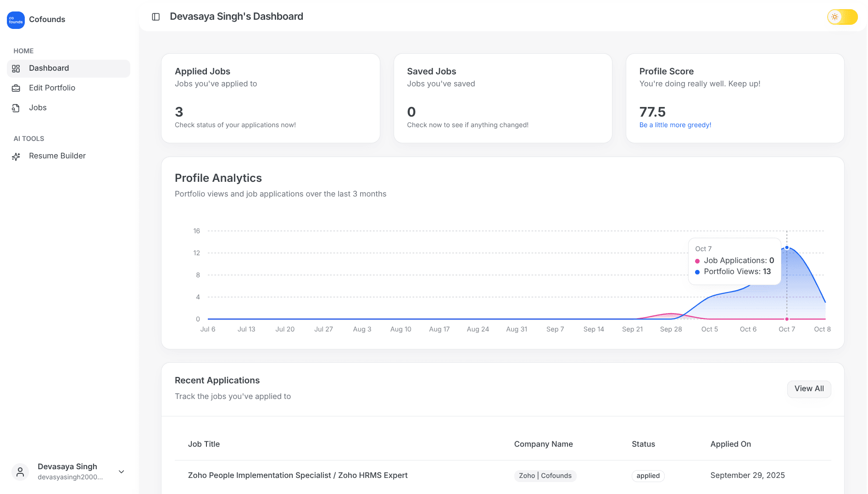
Task: Click the Jobs document icon
Action: (16, 108)
